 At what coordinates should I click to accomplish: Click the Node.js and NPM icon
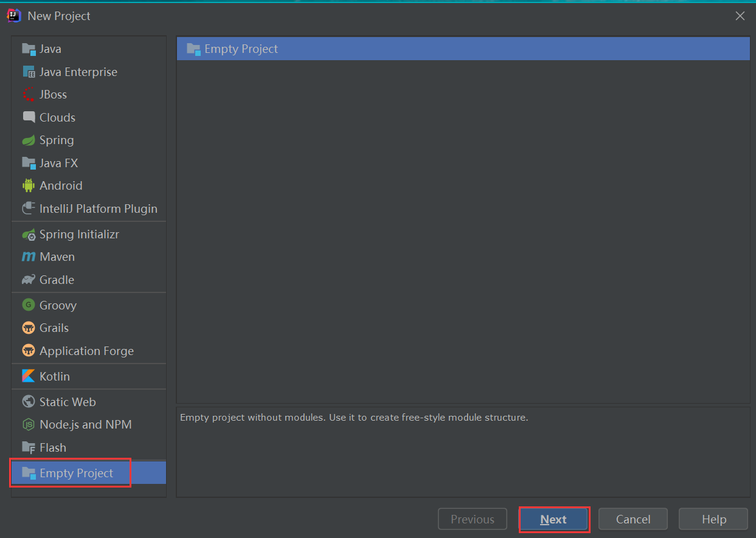pyautogui.click(x=29, y=424)
